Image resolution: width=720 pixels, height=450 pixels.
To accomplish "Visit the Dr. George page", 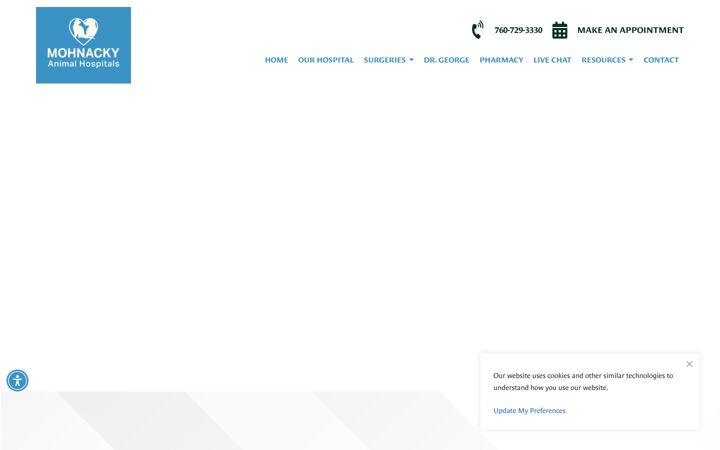I will 446,60.
